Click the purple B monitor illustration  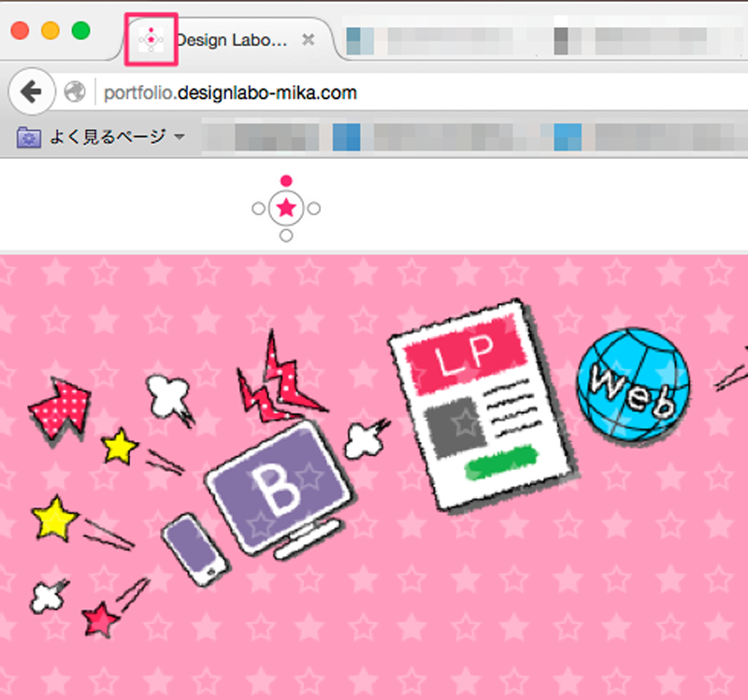278,487
